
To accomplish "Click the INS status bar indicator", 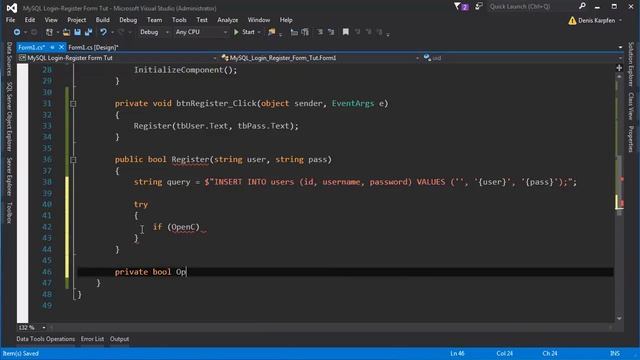I will [x=615, y=353].
